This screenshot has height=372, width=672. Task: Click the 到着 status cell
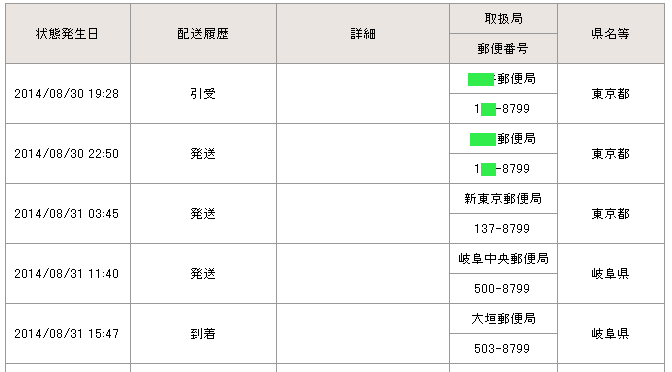[203, 333]
